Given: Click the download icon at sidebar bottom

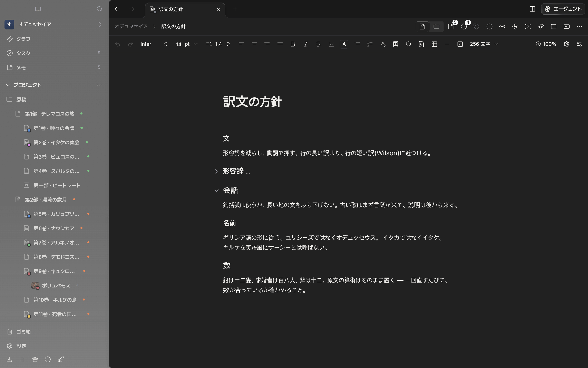Looking at the screenshot, I should (x=9, y=359).
